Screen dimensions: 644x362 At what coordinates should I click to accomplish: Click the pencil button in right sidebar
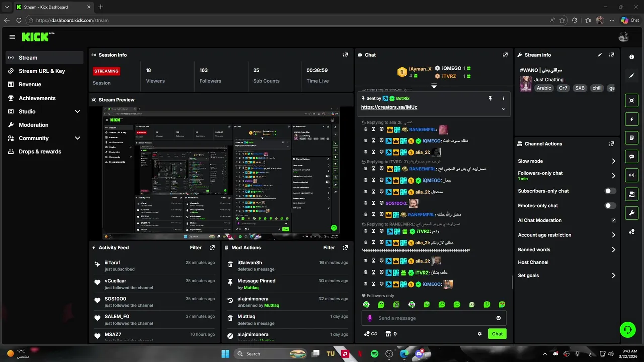[632, 76]
